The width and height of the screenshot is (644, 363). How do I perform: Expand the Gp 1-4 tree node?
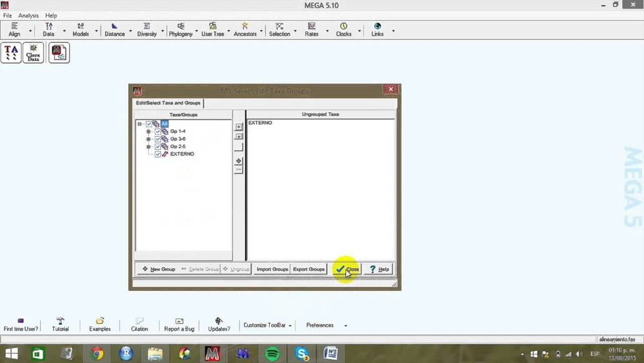click(x=149, y=132)
